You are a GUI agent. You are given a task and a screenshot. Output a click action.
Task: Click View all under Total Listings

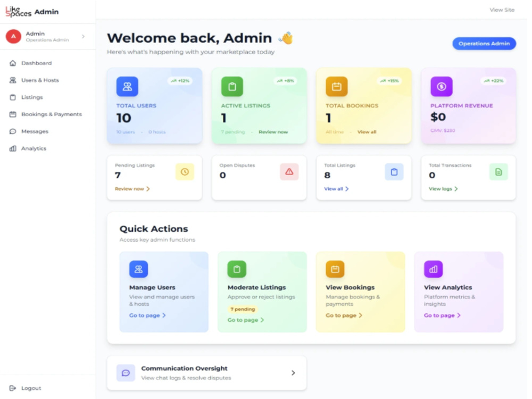[334, 189]
